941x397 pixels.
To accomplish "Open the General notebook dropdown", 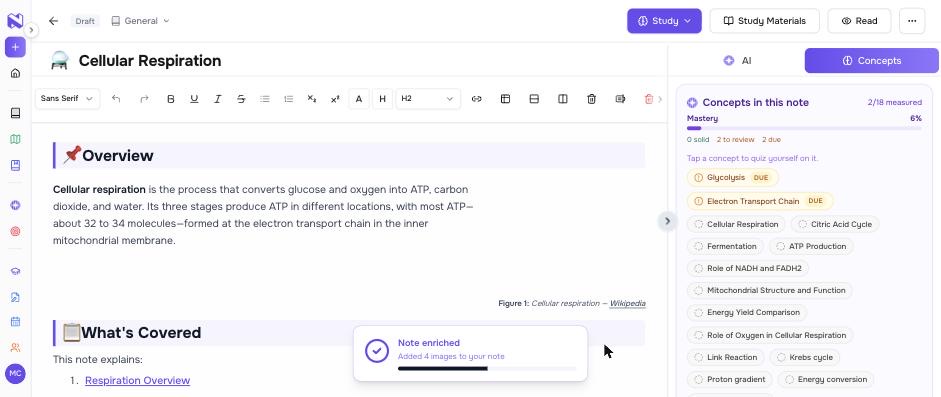I will point(140,21).
